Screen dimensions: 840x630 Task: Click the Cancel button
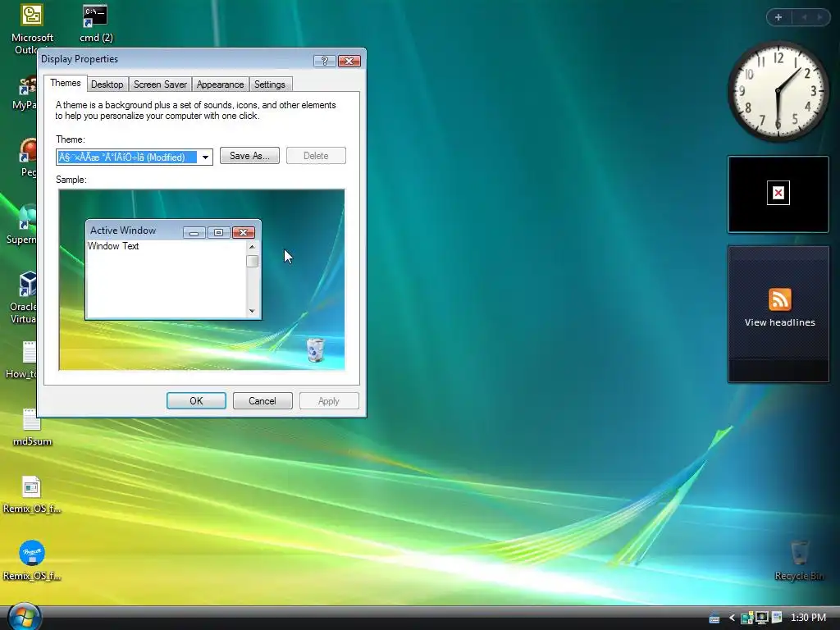coord(262,400)
